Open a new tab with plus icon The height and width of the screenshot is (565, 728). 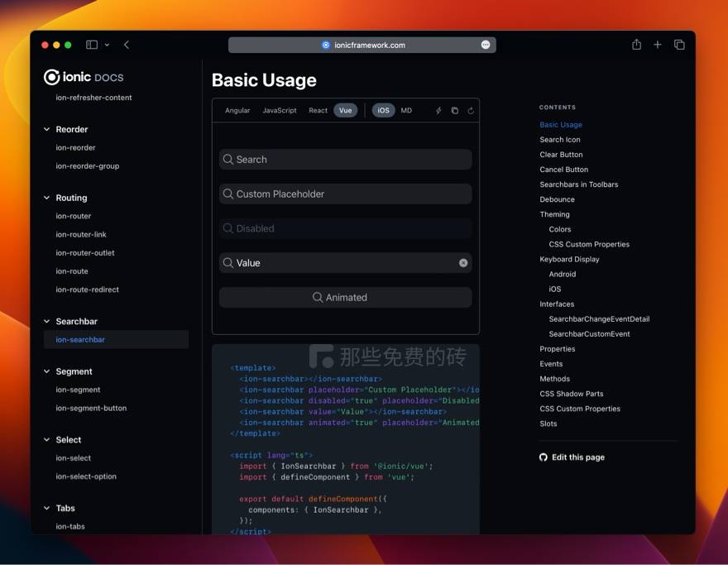click(658, 45)
